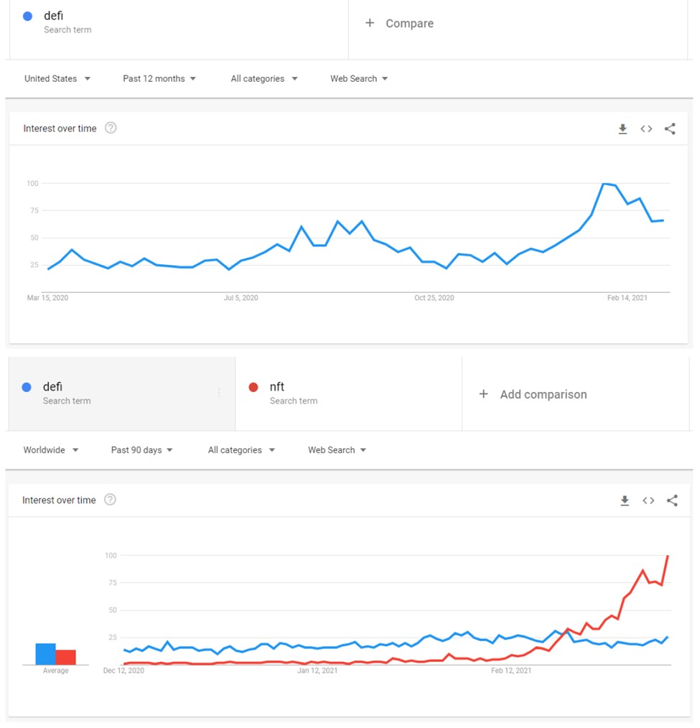Viewport: 700px width, 728px height.
Task: Open the Web Search type selector
Action: 358,78
